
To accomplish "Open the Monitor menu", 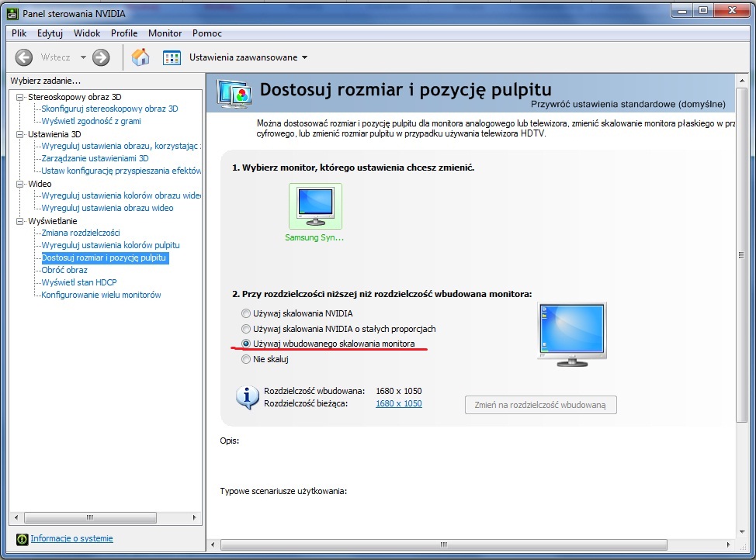I will pos(165,33).
